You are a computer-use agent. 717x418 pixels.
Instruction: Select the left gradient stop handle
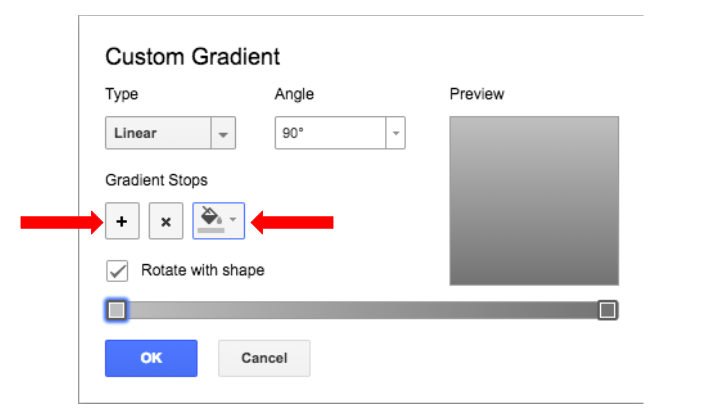[x=117, y=310]
